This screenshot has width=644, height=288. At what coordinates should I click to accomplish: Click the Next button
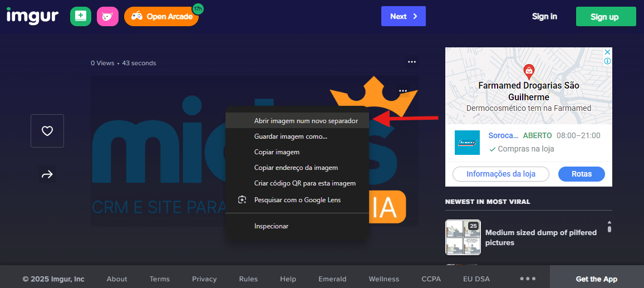(x=403, y=16)
